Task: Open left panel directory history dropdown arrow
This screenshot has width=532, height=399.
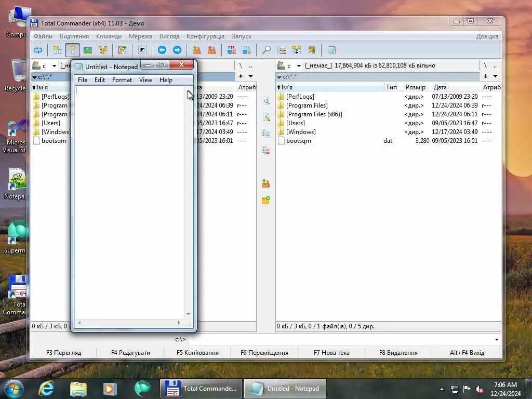Action: [251, 76]
